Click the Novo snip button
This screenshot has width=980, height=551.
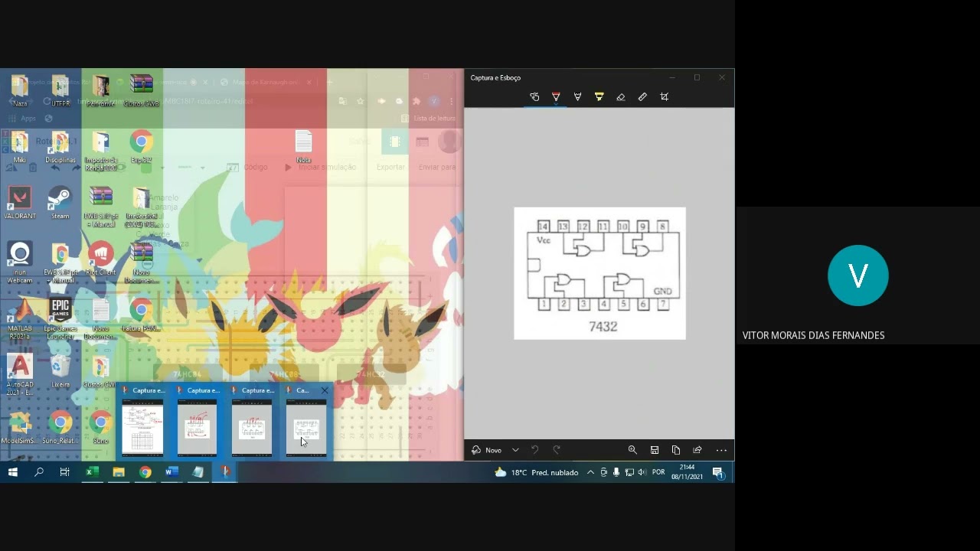click(487, 450)
